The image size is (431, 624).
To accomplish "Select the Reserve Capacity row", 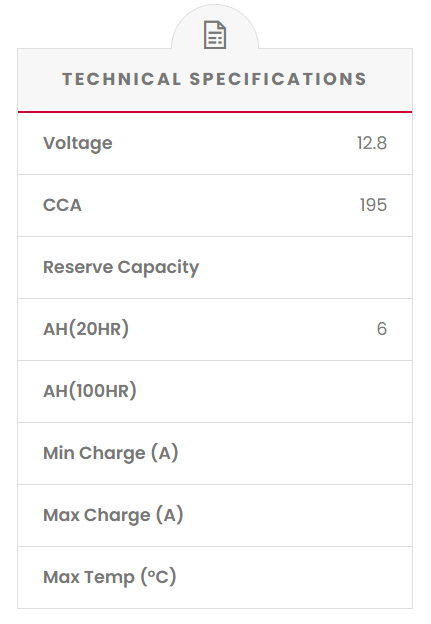I will point(215,267).
